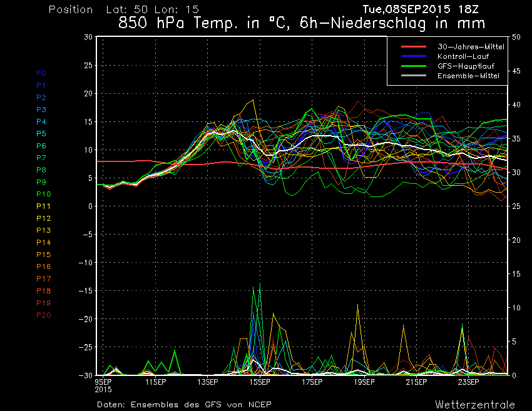Click the right axis value 20

[516, 240]
